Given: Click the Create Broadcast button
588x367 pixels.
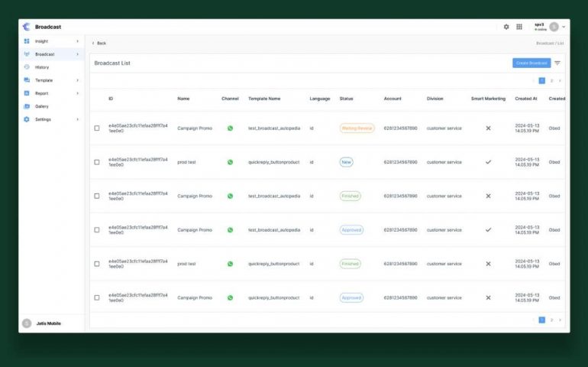Looking at the screenshot, I should pyautogui.click(x=531, y=63).
